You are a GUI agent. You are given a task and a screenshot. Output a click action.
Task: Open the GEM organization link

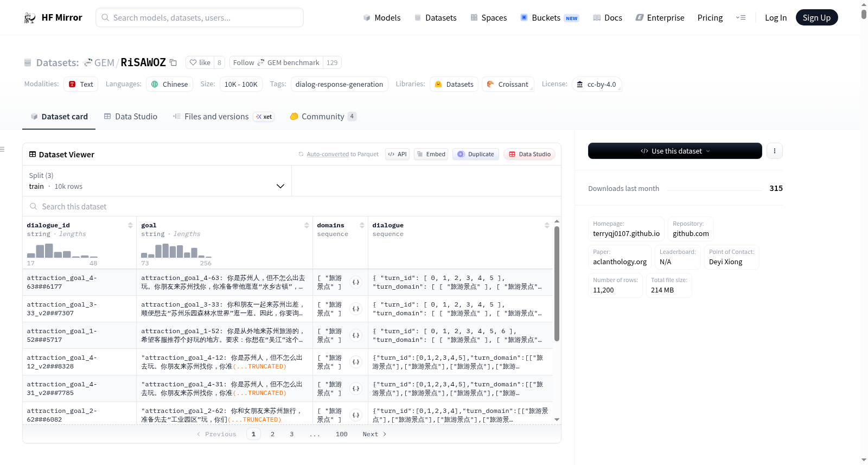coord(104,62)
